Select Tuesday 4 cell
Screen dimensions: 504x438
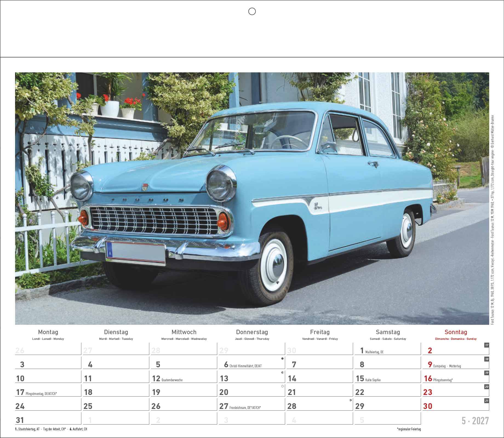pos(116,363)
